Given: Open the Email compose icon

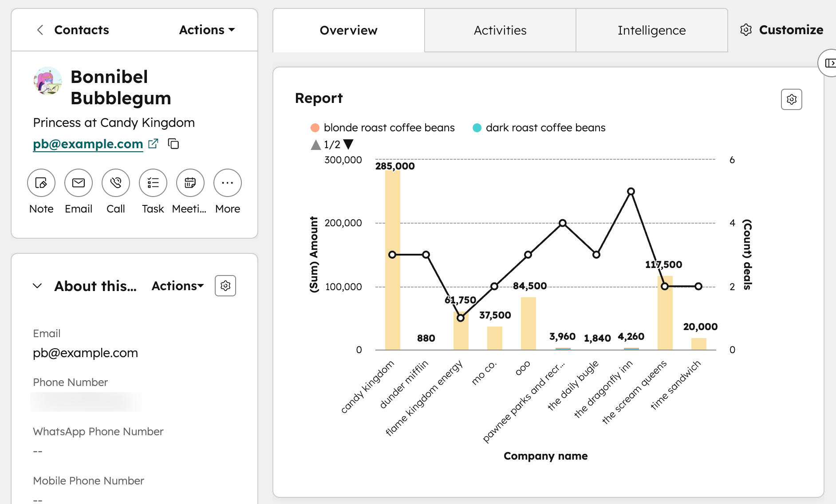Looking at the screenshot, I should (x=79, y=183).
